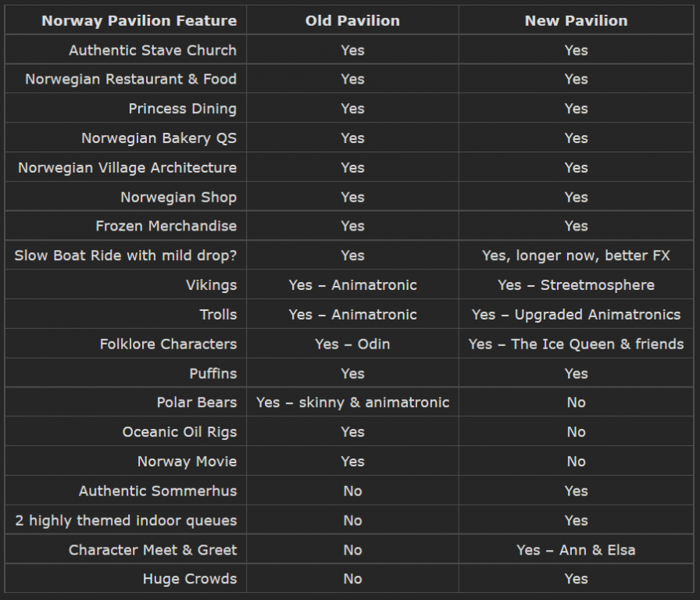Select the "Authentic Stave Church" row label
This screenshot has height=600, width=700.
(152, 50)
